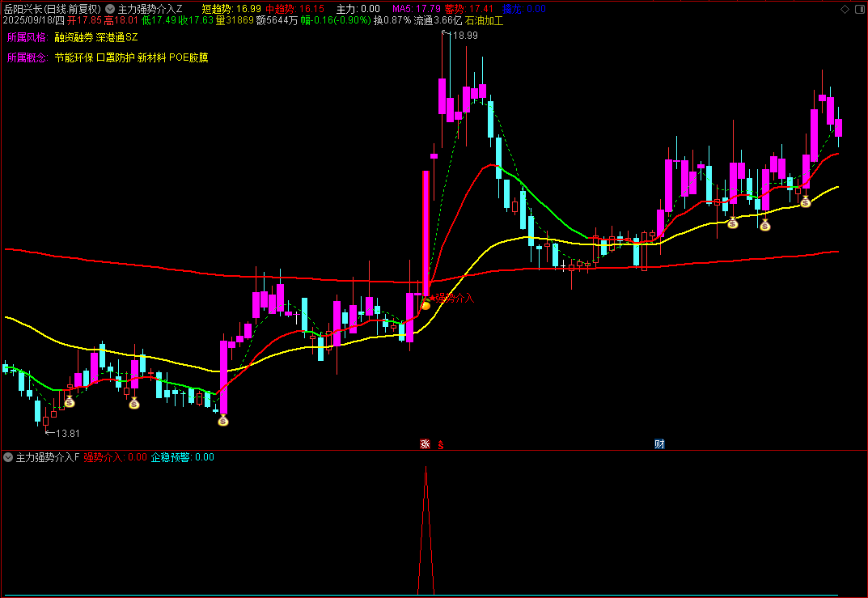Click the 所属概念 label
Image resolution: width=868 pixels, height=598 pixels.
click(x=28, y=57)
